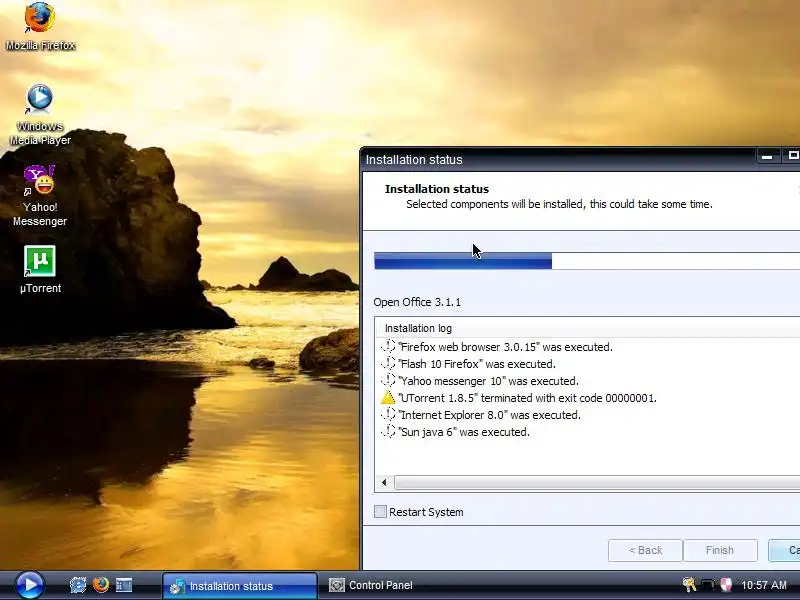Click the dark monitor tray icon
Viewport: 800px width, 600px height.
708,585
